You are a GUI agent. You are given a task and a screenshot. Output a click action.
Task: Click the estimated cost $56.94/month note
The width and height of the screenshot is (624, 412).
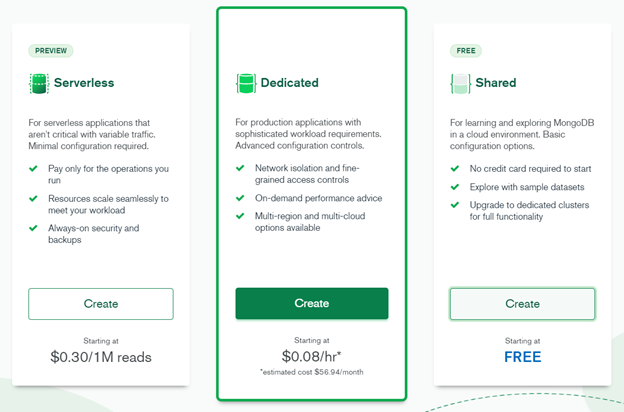coord(311,374)
